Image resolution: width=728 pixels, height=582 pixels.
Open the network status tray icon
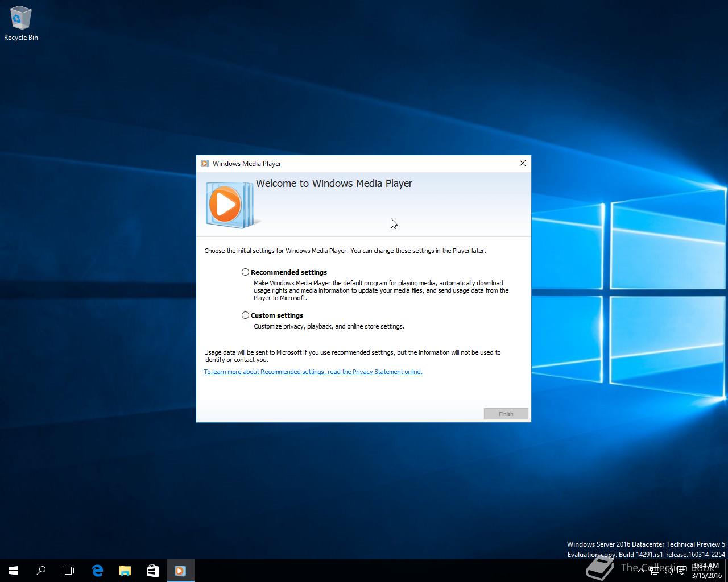[x=655, y=571]
